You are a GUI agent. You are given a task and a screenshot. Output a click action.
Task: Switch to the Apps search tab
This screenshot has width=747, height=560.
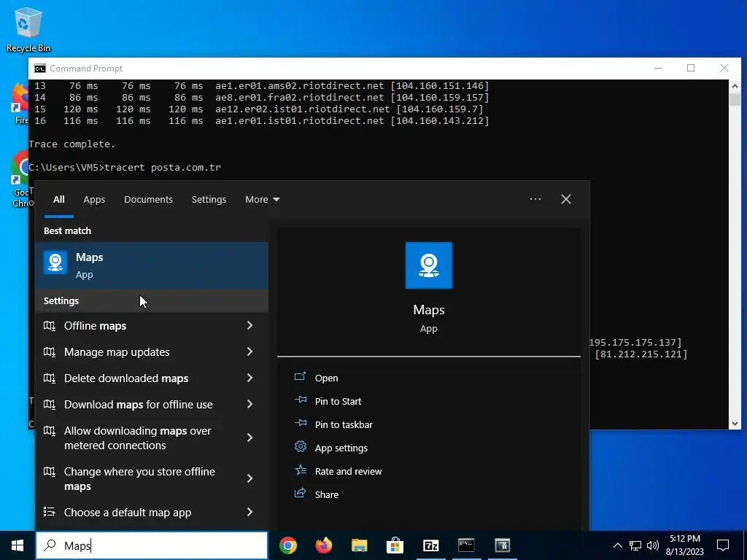coord(94,200)
